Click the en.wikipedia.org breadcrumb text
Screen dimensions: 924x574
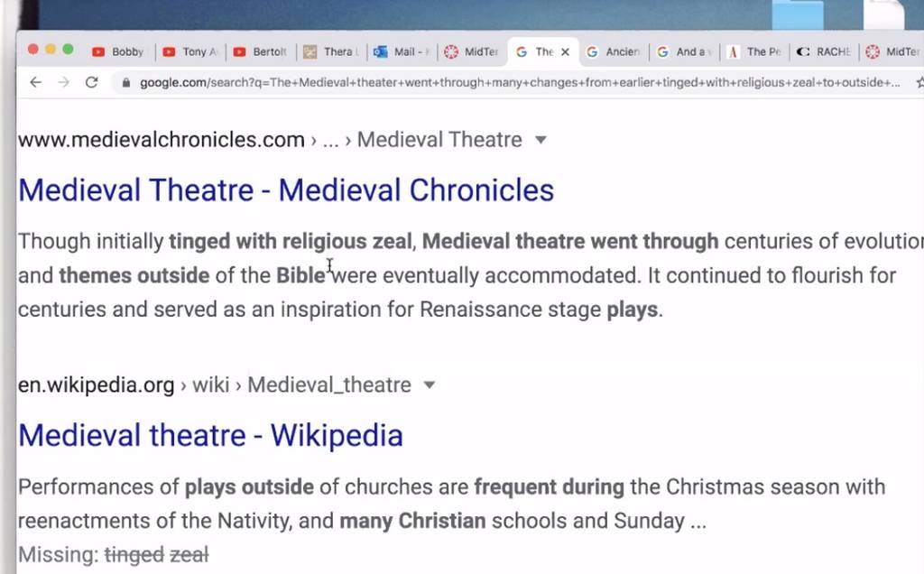click(x=96, y=384)
